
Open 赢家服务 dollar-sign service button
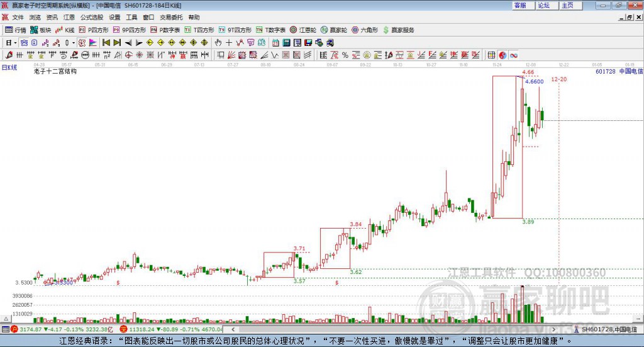[x=399, y=30]
